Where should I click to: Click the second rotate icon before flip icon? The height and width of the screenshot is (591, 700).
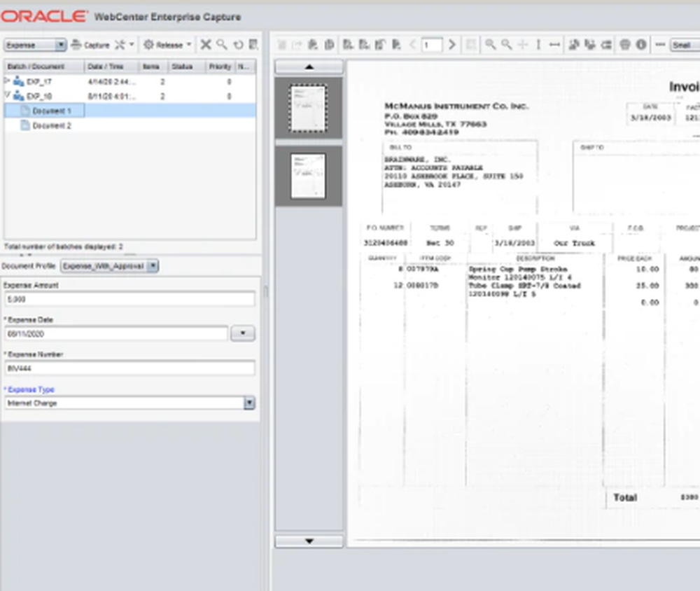tap(590, 45)
